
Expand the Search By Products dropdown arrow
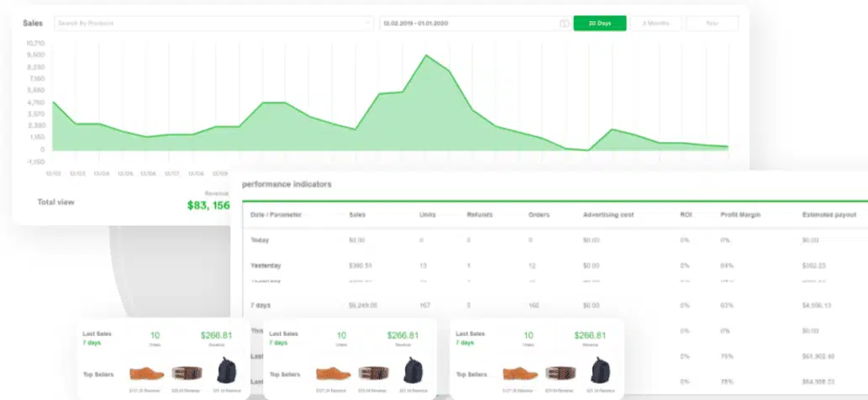[368, 24]
